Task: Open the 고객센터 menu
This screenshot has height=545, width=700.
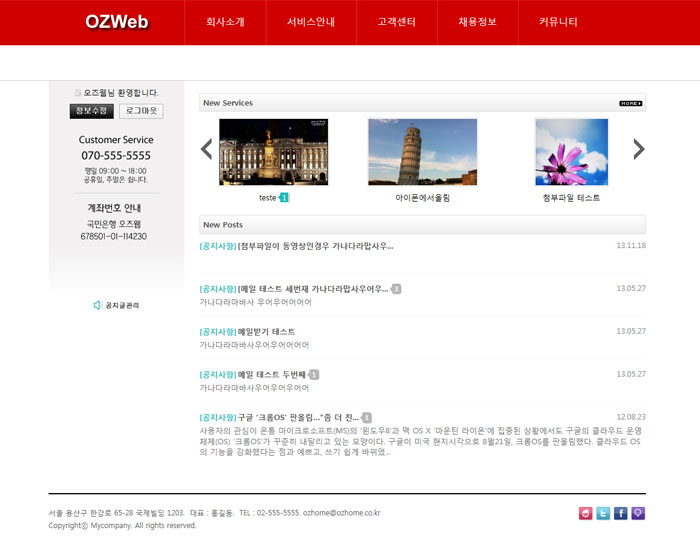Action: click(x=396, y=22)
